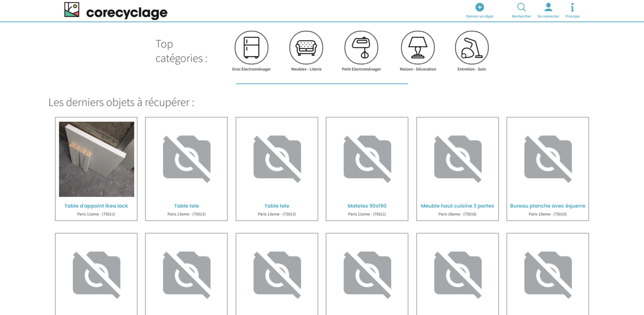This screenshot has width=644, height=315.
Task: Click the Matelas 90x190 placeholder image
Action: [367, 159]
